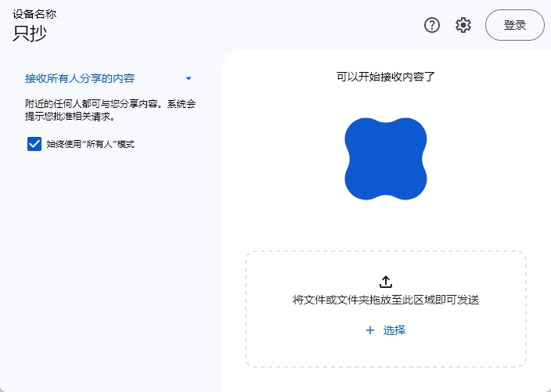Image resolution: width=551 pixels, height=392 pixels.
Task: Expand the 接收所有人分享的内容 dropdown
Action: pos(109,78)
